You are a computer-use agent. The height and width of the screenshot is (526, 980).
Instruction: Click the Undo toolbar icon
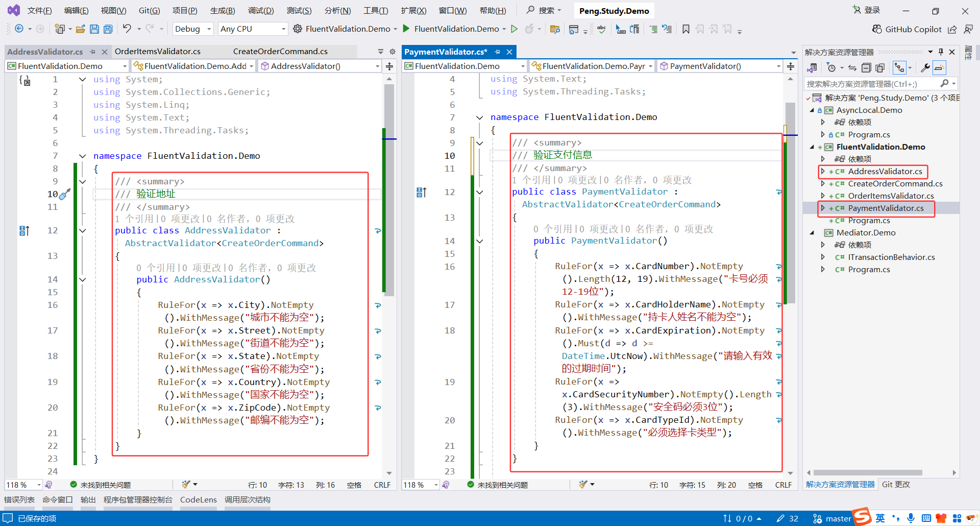pyautogui.click(x=127, y=29)
